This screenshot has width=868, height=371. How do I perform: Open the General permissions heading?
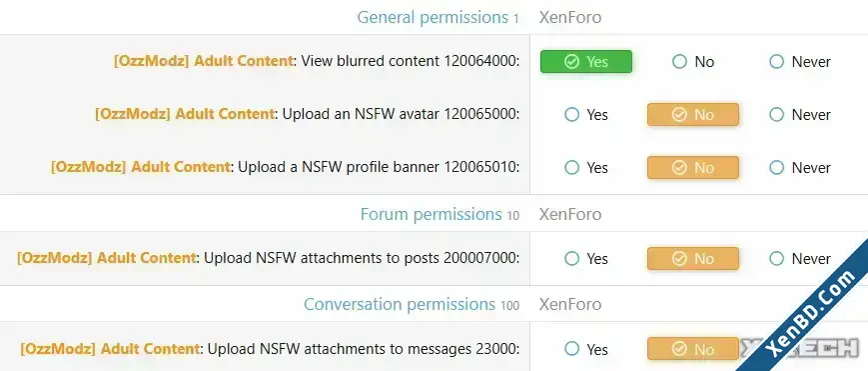(x=433, y=18)
